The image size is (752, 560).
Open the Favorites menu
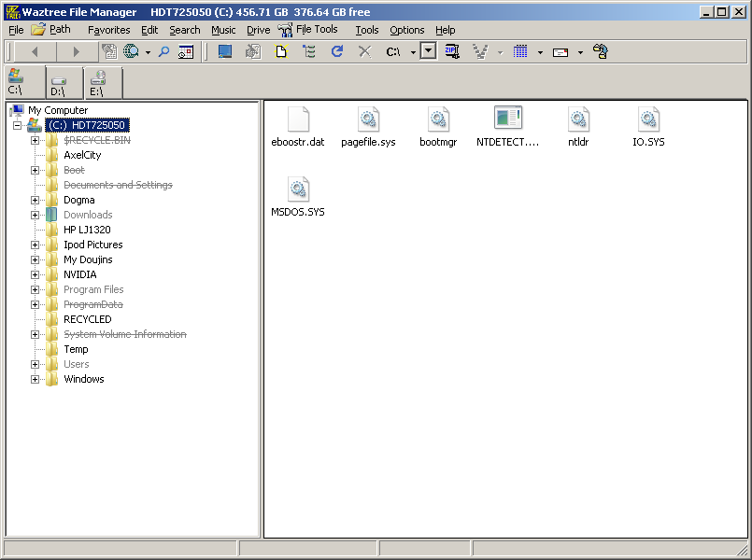point(109,30)
